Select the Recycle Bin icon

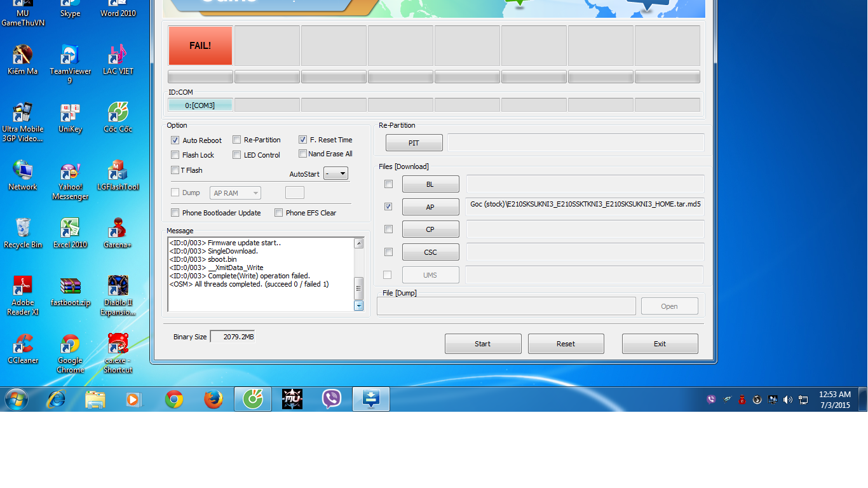point(23,234)
